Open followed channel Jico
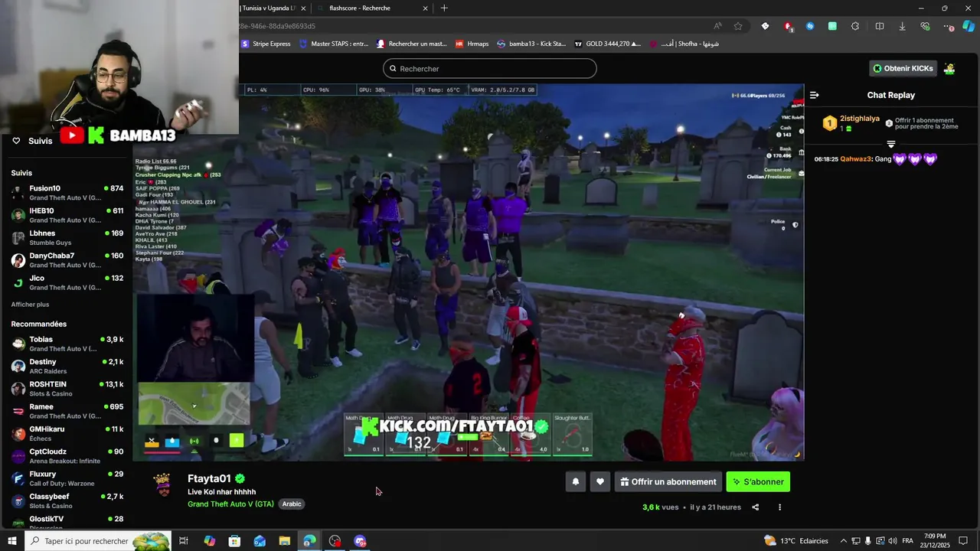Viewport: 980px width, 551px height. click(x=67, y=282)
